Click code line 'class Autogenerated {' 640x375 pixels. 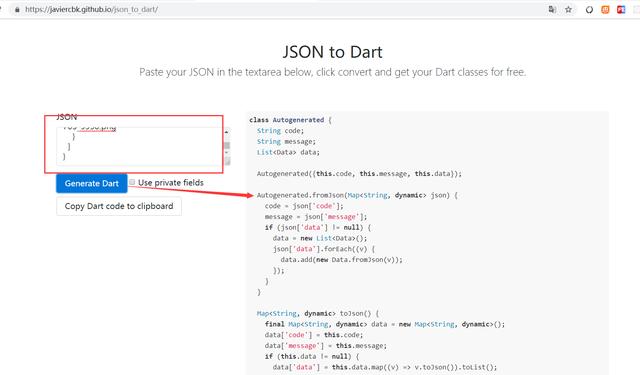[x=290, y=120]
